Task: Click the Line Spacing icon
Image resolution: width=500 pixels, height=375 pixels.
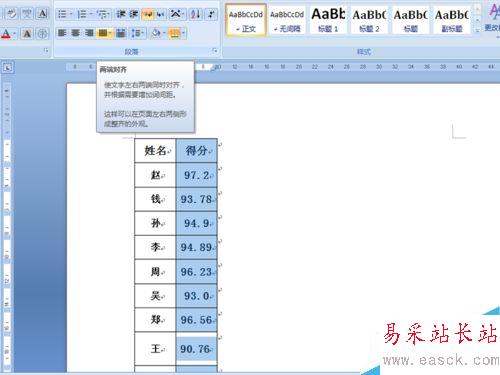Action: tap(136, 33)
